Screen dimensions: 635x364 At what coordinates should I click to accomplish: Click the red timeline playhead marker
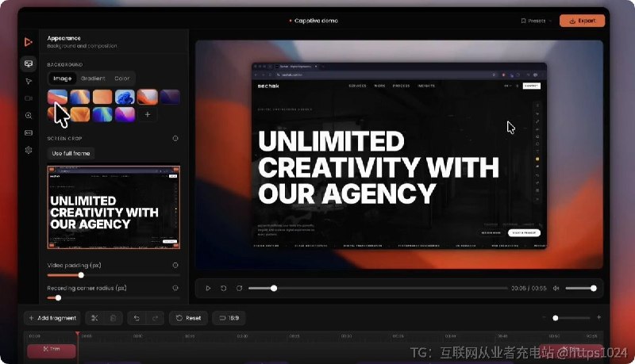77,334
